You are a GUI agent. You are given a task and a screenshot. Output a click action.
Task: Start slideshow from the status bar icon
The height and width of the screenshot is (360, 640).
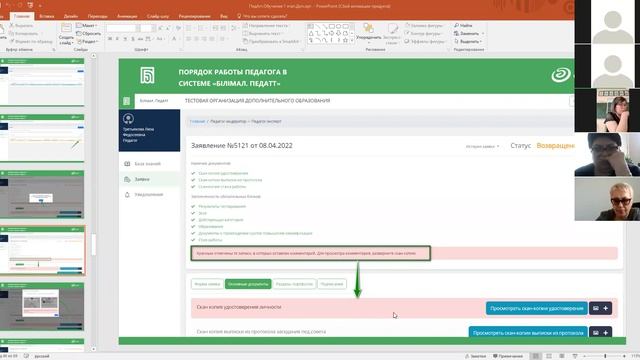point(575,356)
